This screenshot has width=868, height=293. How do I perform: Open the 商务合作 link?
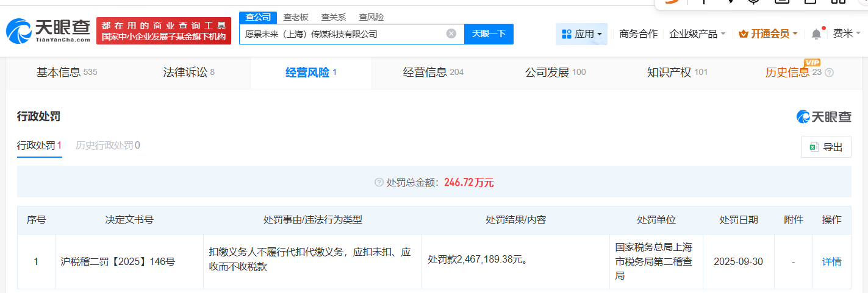click(638, 34)
